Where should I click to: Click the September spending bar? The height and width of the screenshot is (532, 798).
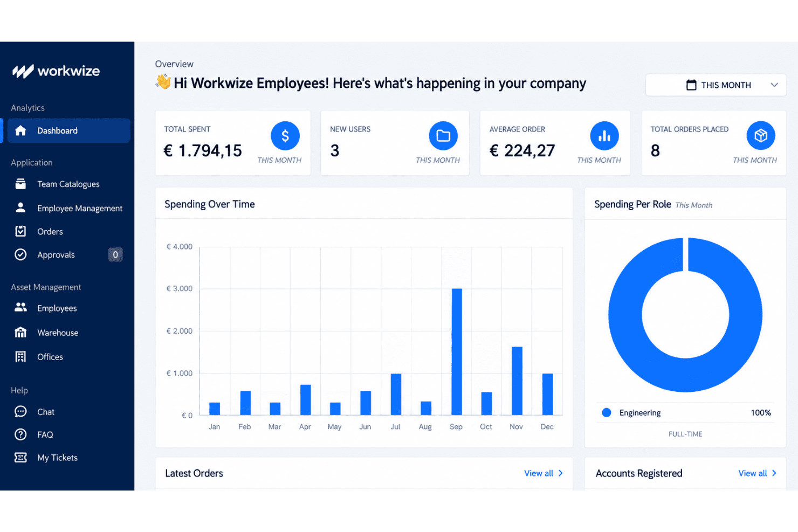[457, 351]
